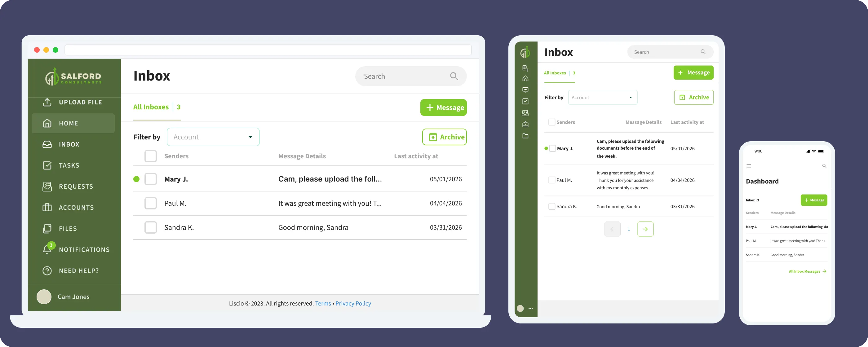The image size is (868, 347).
Task: Click user avatar circle in tablet sidebar
Action: [520, 308]
